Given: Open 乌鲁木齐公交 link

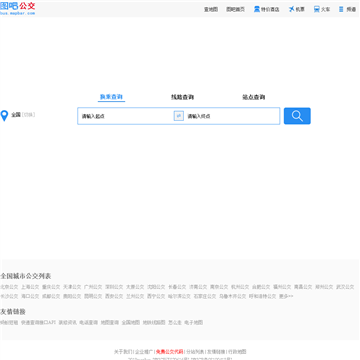Looking at the screenshot, I should coord(232,296).
